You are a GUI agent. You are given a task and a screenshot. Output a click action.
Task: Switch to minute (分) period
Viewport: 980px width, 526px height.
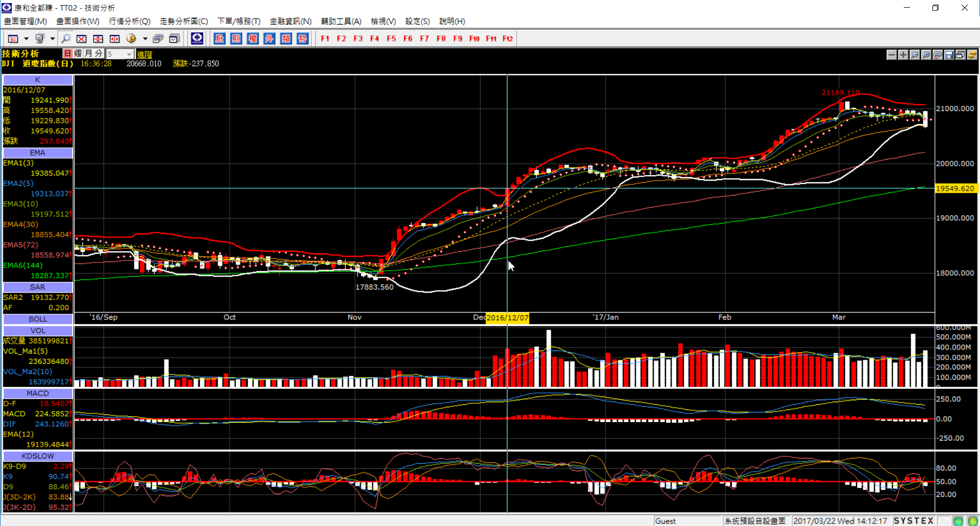point(99,54)
